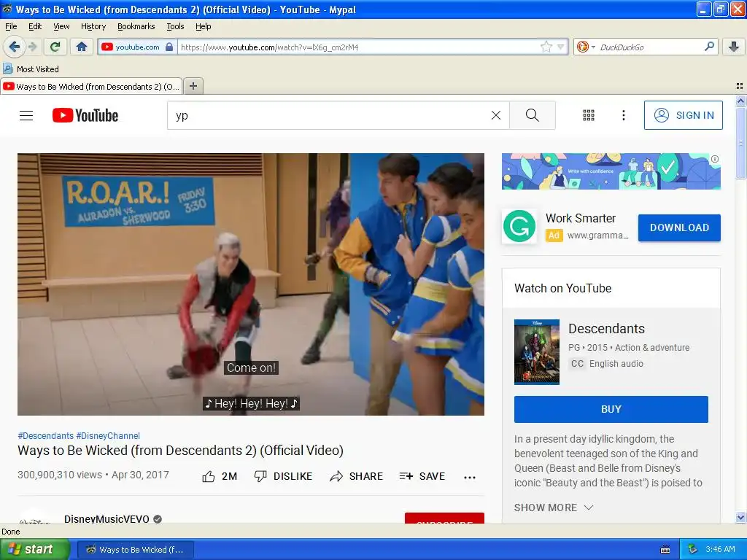Click the system tray icon beside the clock

tap(693, 549)
